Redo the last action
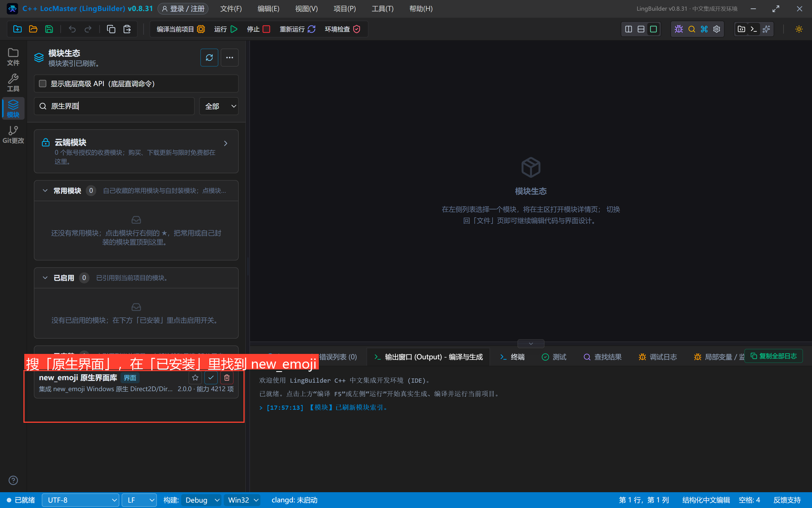The image size is (812, 508). point(88,29)
